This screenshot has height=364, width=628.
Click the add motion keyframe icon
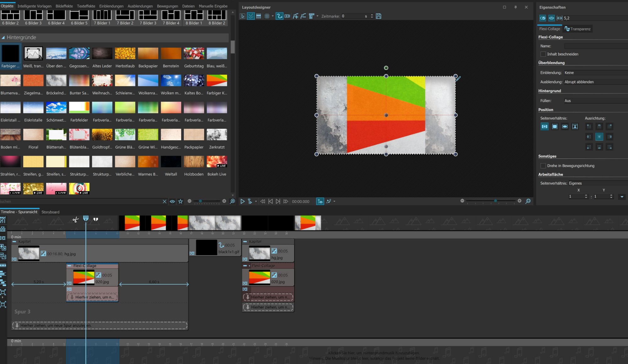pyautogui.click(x=295, y=16)
